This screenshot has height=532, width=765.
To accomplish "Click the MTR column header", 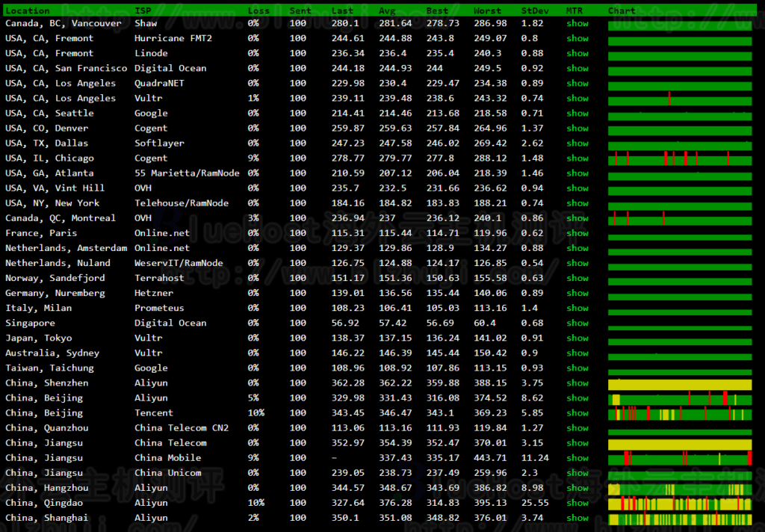I will 574,10.
